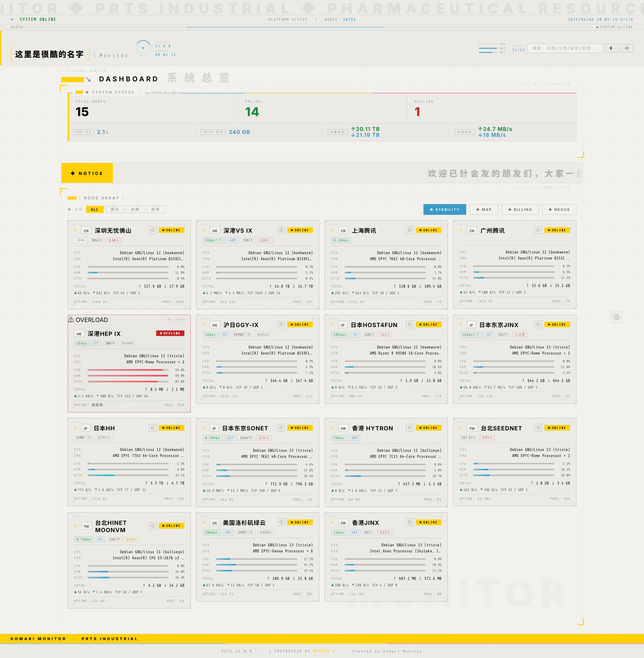Open the floating gear settings button
Screen dimensions: 644x658
coord(617,317)
